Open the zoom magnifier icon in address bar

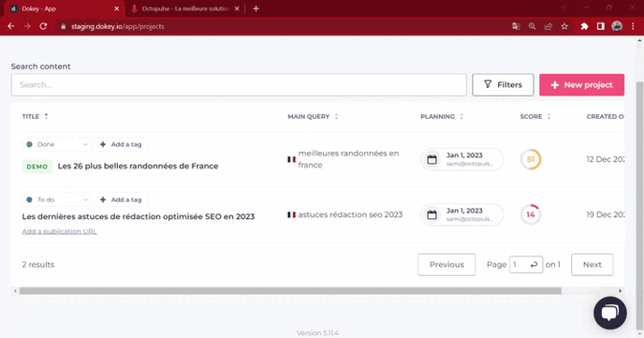pos(532,26)
